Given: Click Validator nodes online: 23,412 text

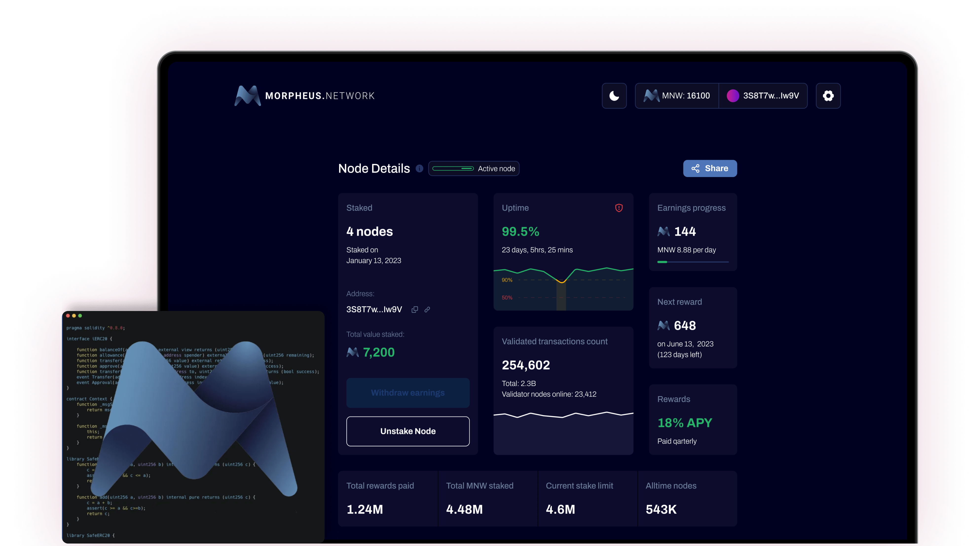Looking at the screenshot, I should click(549, 394).
